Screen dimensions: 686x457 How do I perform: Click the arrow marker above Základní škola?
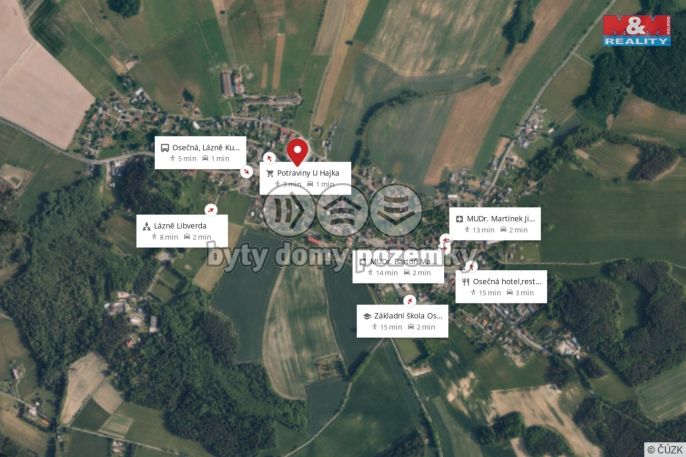click(x=410, y=300)
